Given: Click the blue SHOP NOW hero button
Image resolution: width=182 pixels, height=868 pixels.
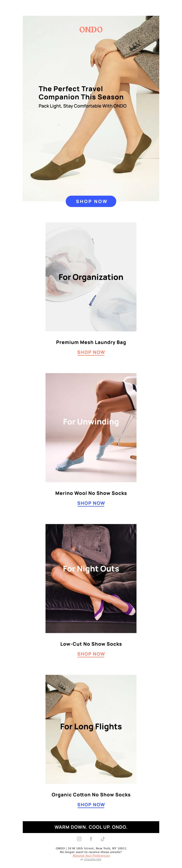Looking at the screenshot, I should coord(91,201).
